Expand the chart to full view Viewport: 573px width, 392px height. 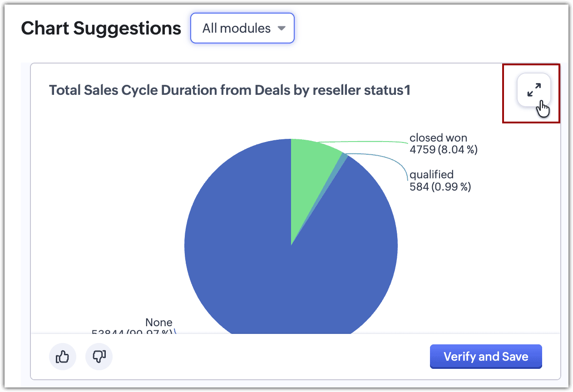[x=534, y=90]
